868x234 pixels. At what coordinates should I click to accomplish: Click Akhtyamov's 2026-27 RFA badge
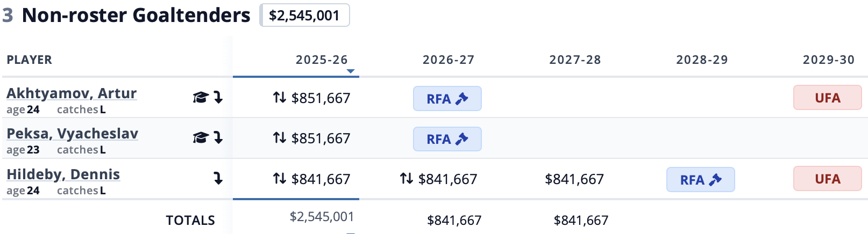[447, 99]
